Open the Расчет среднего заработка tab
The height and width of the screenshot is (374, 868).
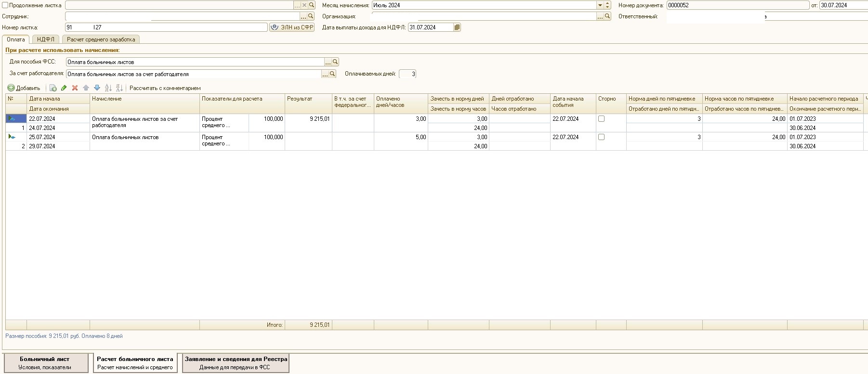(101, 39)
